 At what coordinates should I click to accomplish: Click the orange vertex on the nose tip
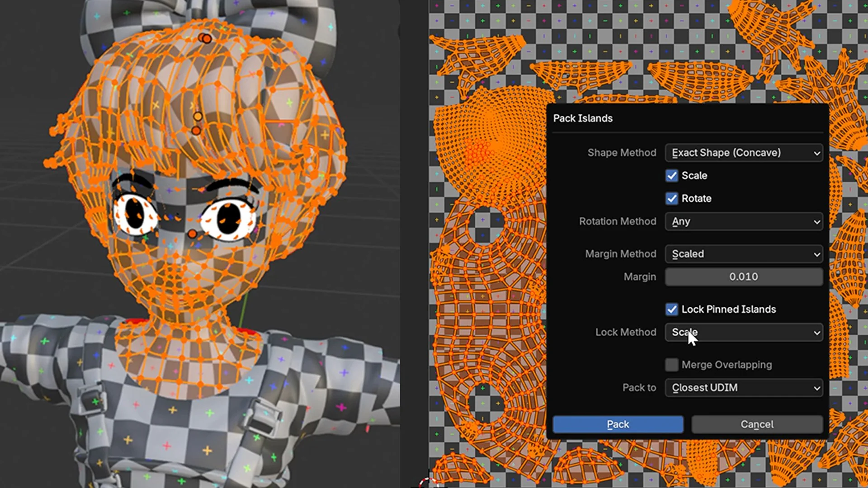(192, 234)
